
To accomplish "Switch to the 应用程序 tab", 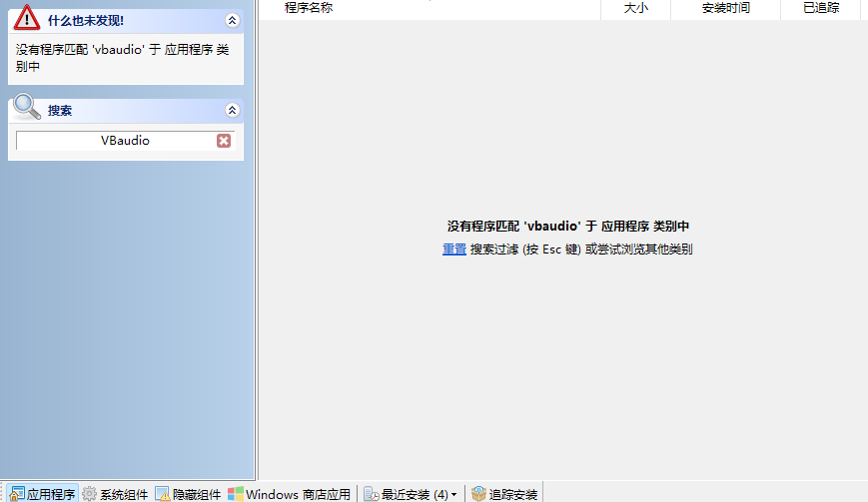I will 43,494.
